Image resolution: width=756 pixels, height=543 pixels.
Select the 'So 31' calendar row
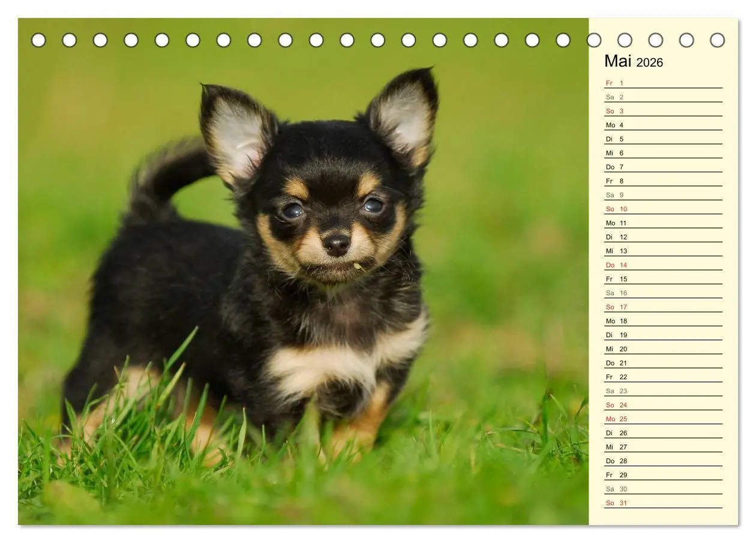coord(663,503)
